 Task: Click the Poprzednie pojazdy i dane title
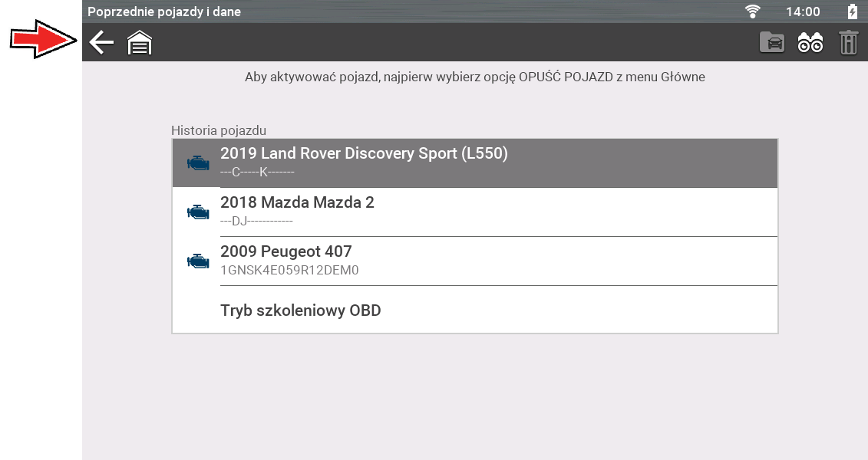pos(164,11)
